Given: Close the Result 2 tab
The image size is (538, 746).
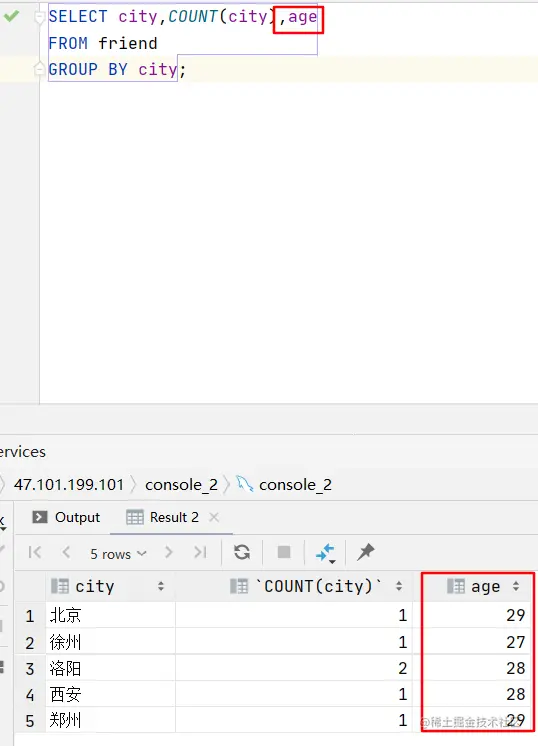Looking at the screenshot, I should click(214, 517).
